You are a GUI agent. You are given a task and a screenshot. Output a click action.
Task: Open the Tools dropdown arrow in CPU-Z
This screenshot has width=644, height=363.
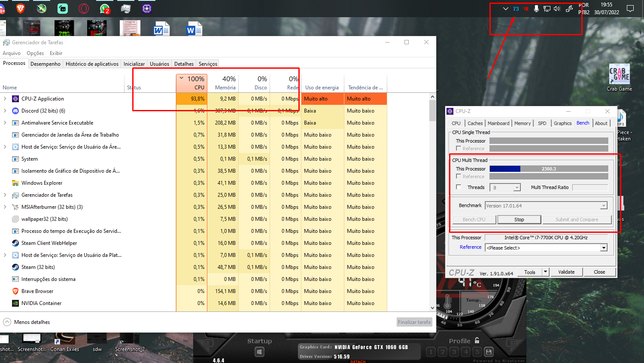click(x=545, y=272)
